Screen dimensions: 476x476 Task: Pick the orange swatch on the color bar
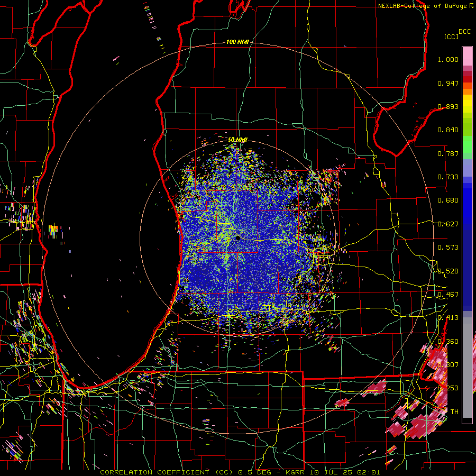(x=467, y=91)
